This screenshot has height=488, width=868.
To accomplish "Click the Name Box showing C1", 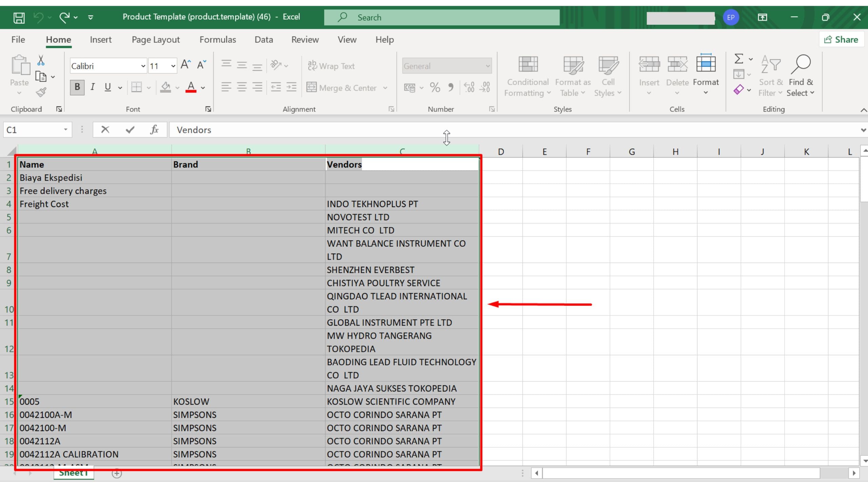I will tap(37, 130).
